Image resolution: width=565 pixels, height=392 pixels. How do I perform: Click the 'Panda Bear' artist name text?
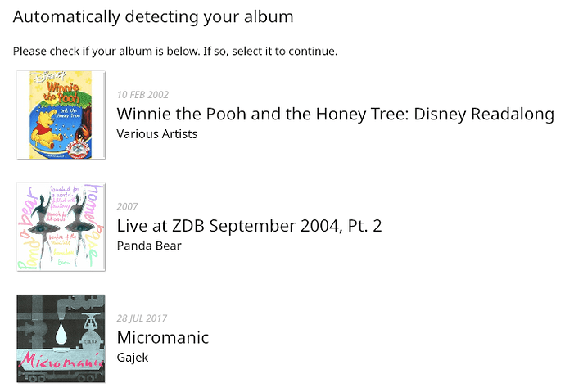pyautogui.click(x=149, y=245)
